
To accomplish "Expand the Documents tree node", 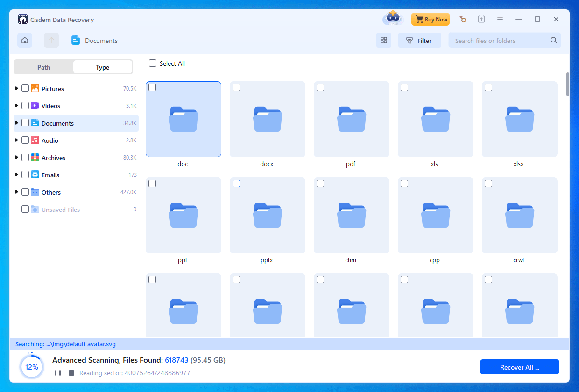I will (17, 123).
